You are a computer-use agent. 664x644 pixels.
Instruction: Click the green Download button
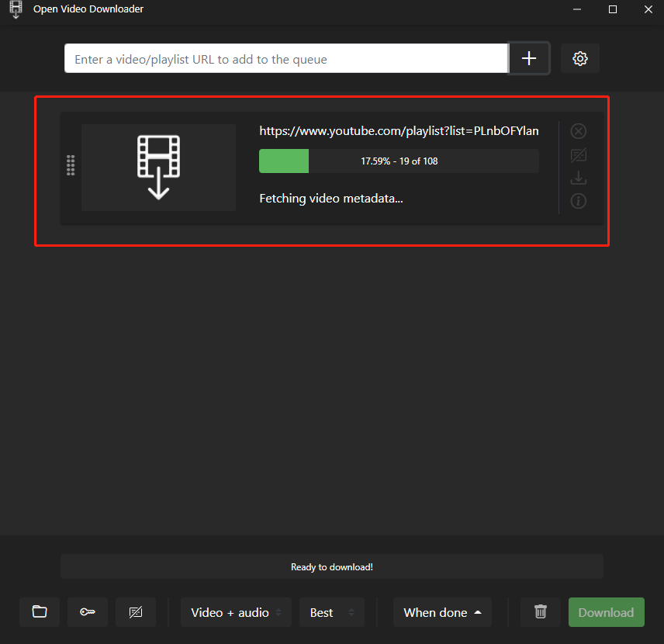coord(606,612)
